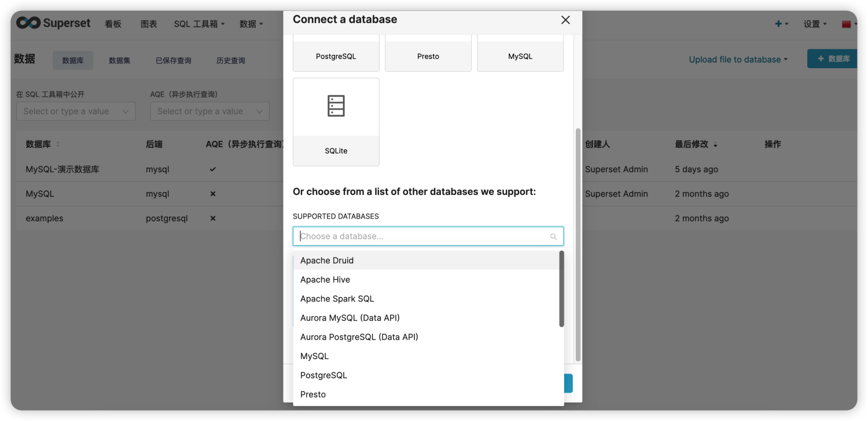Open the SQL 工具箱 menu
Screen dimensions: 868x421
(199, 24)
